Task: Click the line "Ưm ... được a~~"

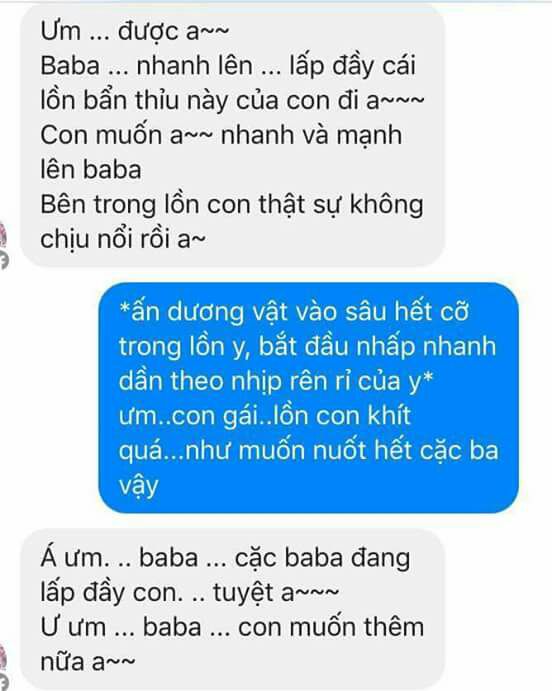Action: tap(134, 32)
